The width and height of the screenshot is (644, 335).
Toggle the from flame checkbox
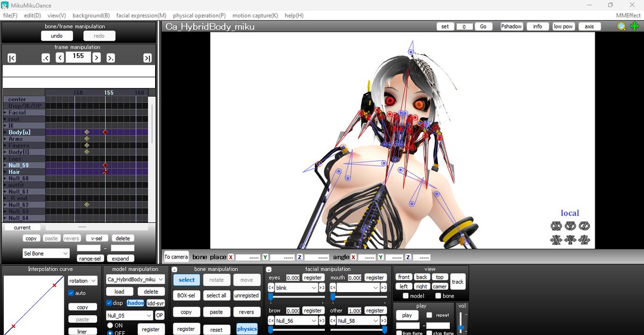point(399,333)
